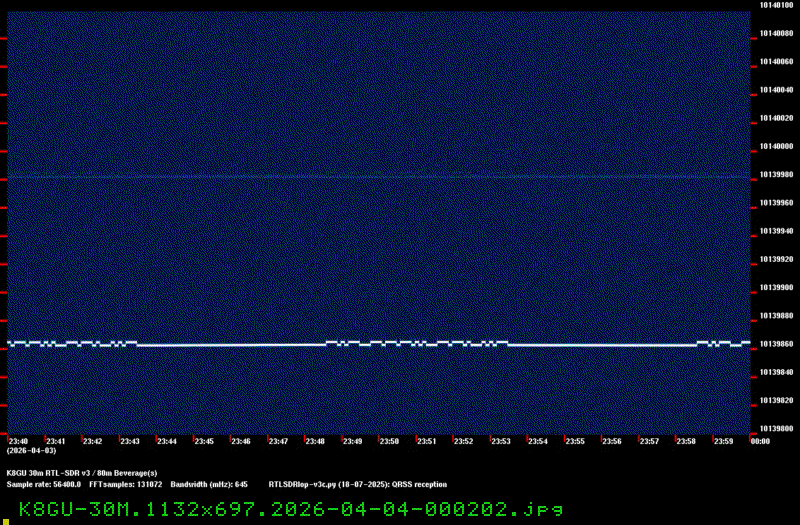
Task: Click the 00:00 time axis label
Action: (760, 441)
